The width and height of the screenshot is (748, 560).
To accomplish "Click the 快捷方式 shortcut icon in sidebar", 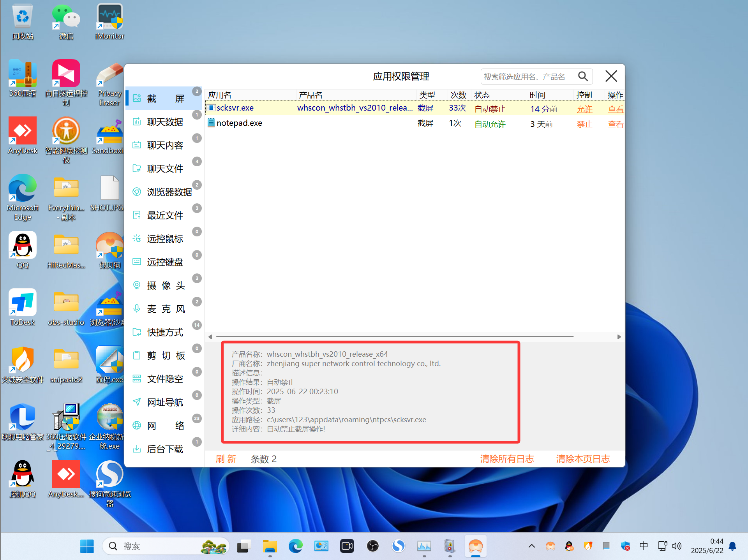I will [x=137, y=332].
